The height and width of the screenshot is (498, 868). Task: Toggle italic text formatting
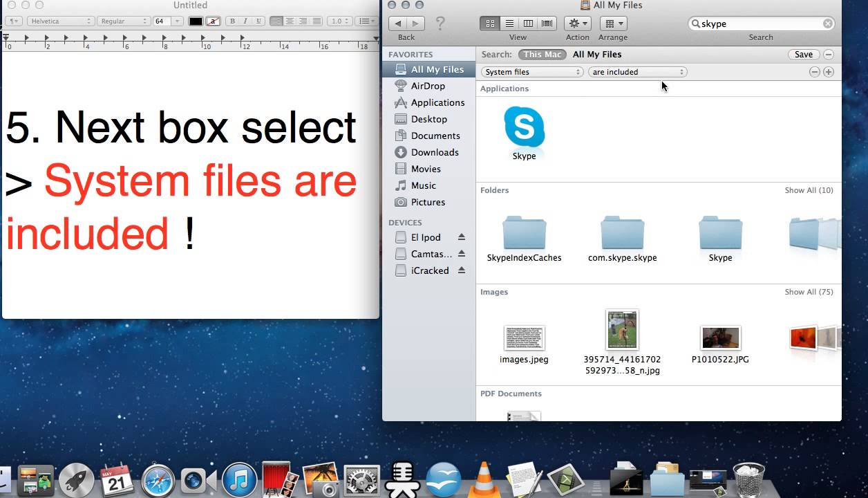pos(244,21)
